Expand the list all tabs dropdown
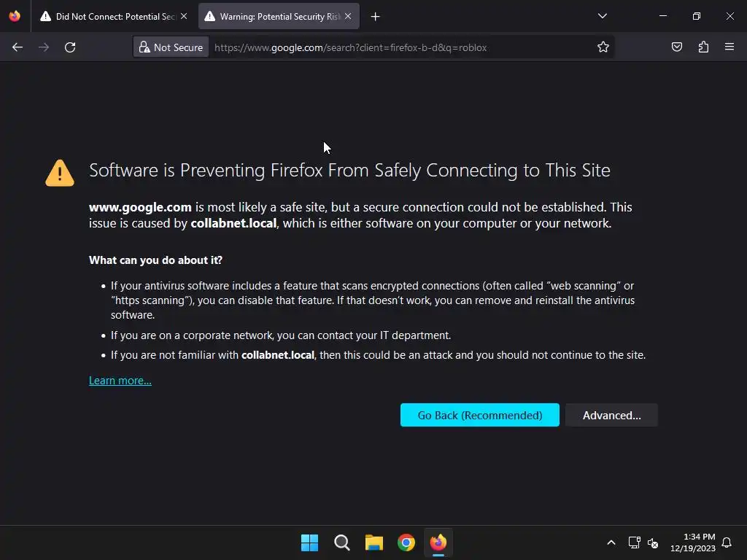The width and height of the screenshot is (747, 560). click(x=602, y=16)
